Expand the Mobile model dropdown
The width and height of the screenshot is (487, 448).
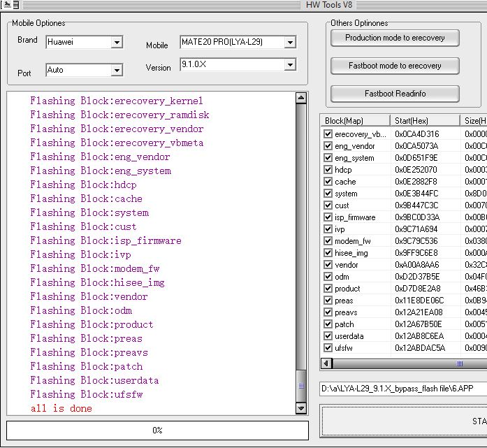click(289, 43)
